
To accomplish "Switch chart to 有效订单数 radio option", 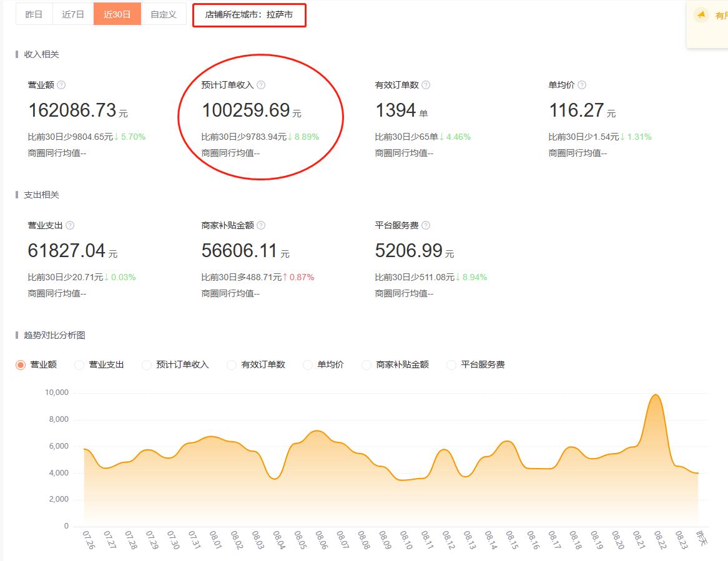I will pos(232,365).
